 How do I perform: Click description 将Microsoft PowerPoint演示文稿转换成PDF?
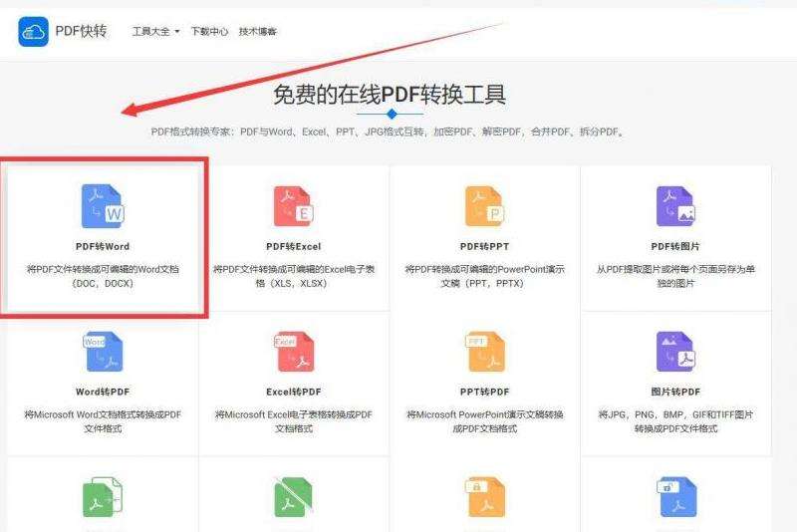(x=484, y=421)
